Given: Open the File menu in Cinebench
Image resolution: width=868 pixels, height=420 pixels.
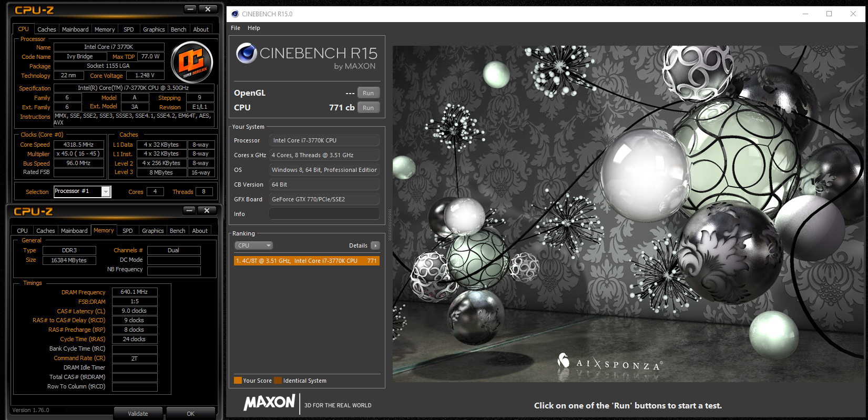Looking at the screenshot, I should (x=236, y=28).
